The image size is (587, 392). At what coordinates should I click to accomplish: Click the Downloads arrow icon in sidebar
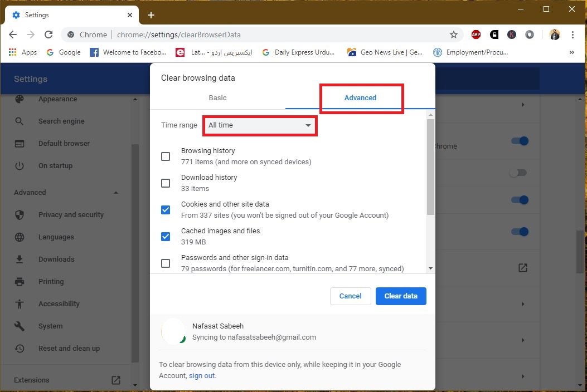click(20, 259)
